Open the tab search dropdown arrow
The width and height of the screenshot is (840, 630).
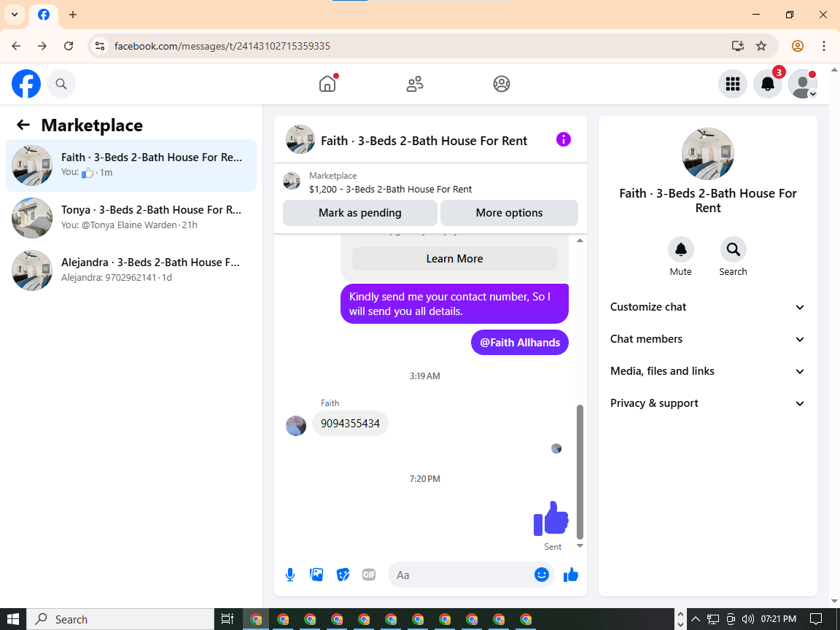[15, 15]
